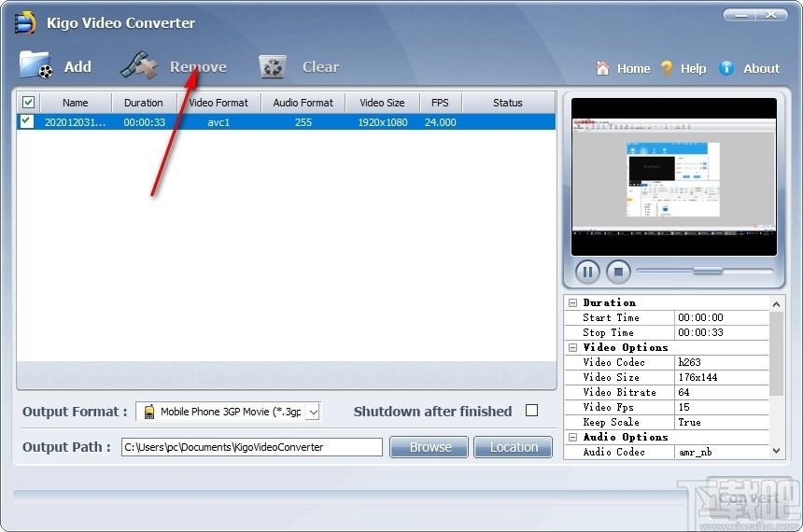Select the file name 202012031...
Viewport: 803px width, 532px height.
point(75,122)
